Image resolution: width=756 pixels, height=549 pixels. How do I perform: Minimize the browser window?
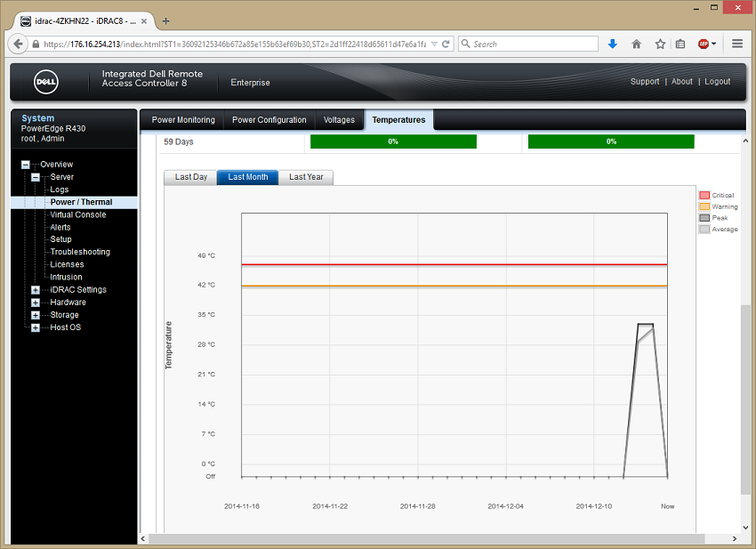pos(696,8)
